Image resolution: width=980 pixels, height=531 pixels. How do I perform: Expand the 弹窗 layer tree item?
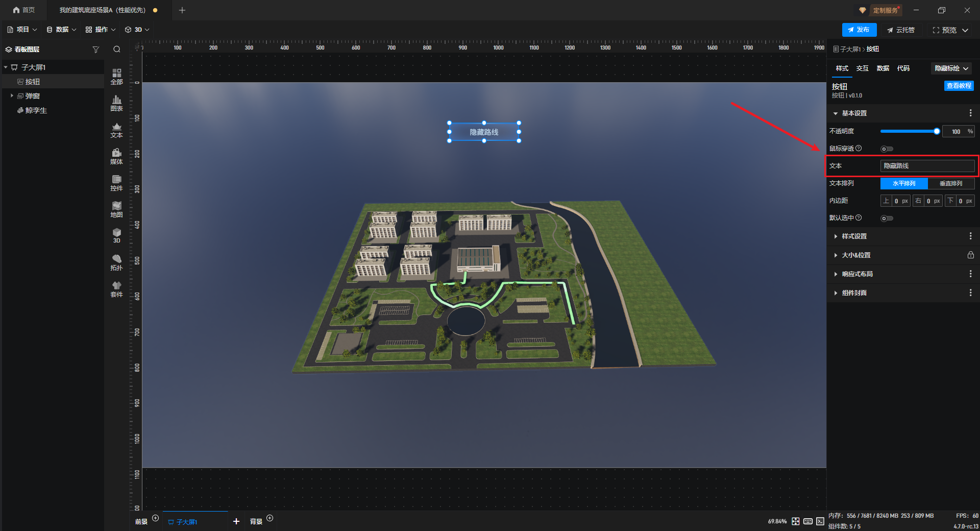pos(12,96)
